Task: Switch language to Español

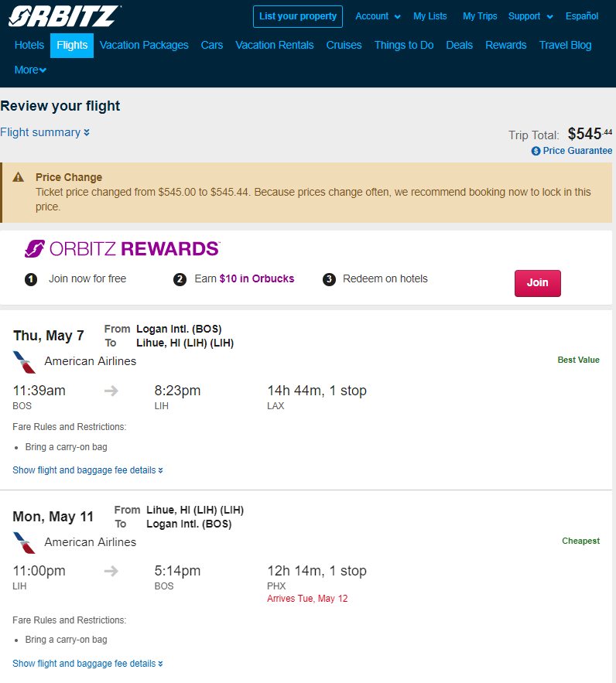Action: (x=582, y=16)
